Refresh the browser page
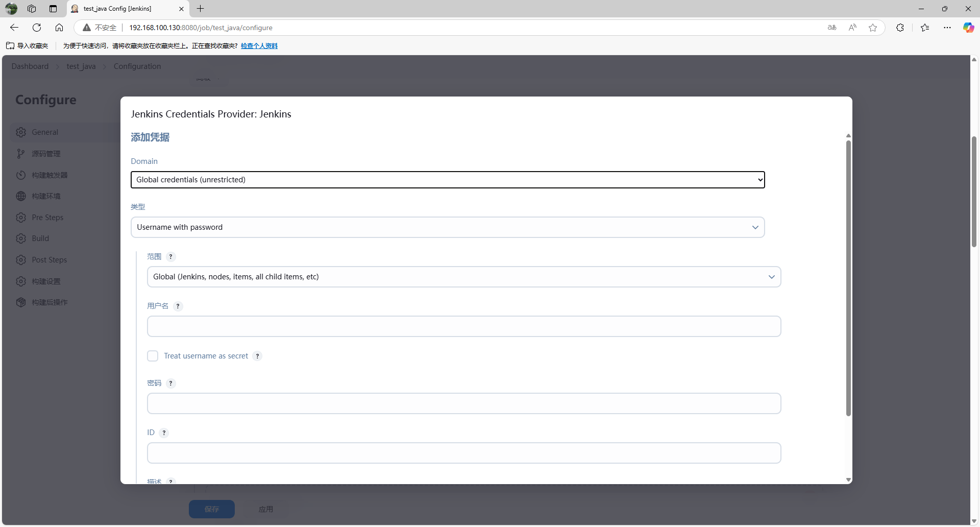 37,28
